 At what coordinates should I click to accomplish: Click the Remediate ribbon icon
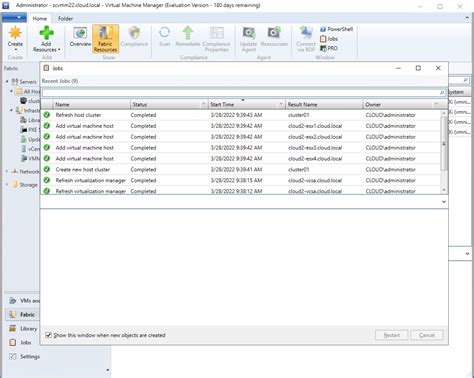tap(188, 37)
